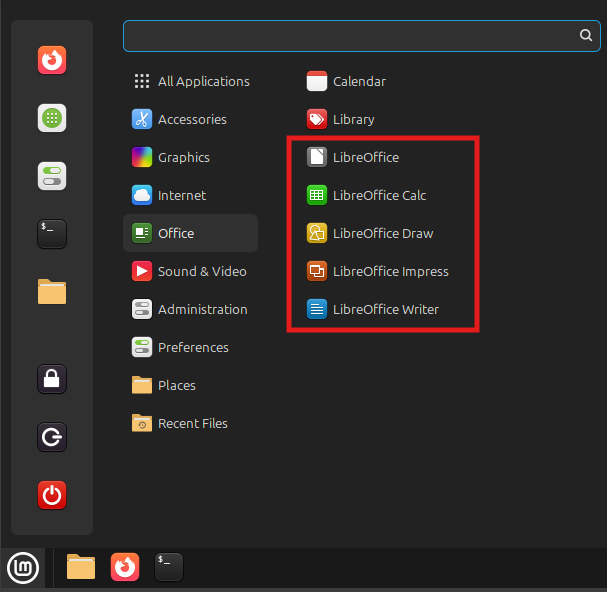This screenshot has height=592, width=607.
Task: Lock the screen using padlock icon
Action: click(x=52, y=379)
